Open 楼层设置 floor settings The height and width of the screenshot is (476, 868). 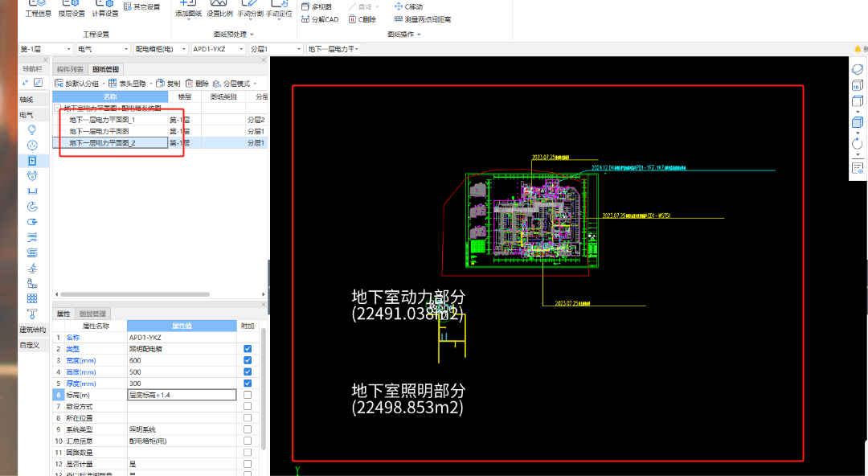[72, 9]
